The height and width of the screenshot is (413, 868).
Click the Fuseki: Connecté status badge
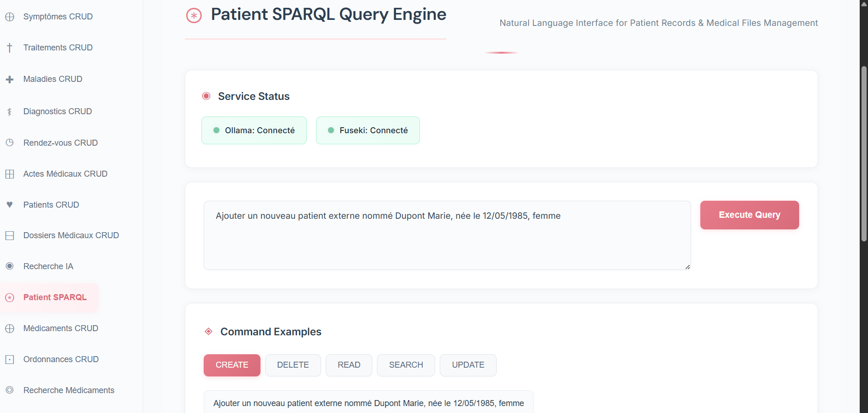[x=368, y=130]
